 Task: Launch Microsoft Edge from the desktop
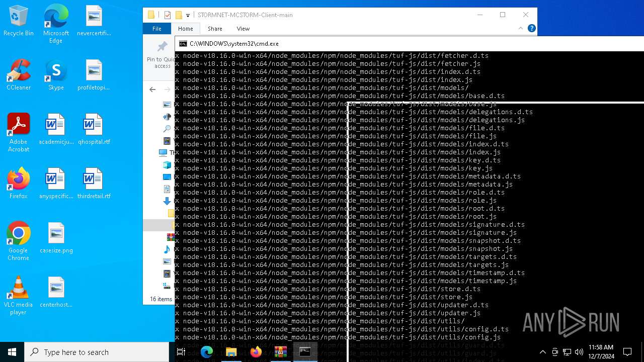(56, 25)
